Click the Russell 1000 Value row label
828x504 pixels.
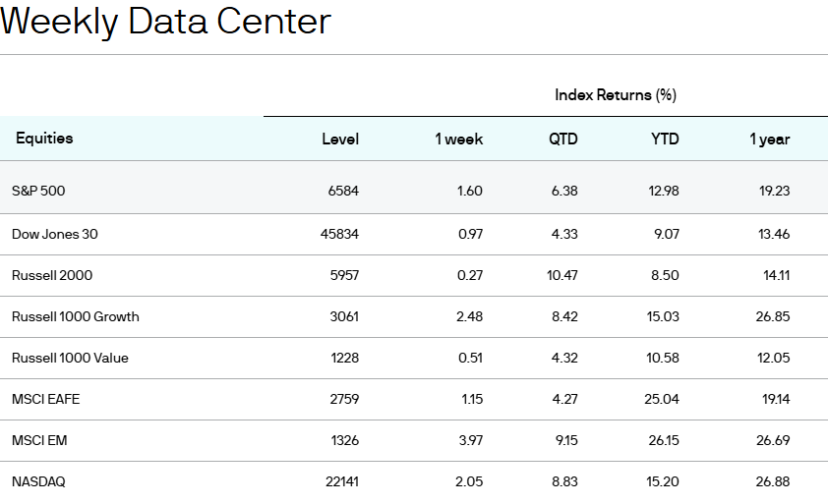[x=70, y=358]
